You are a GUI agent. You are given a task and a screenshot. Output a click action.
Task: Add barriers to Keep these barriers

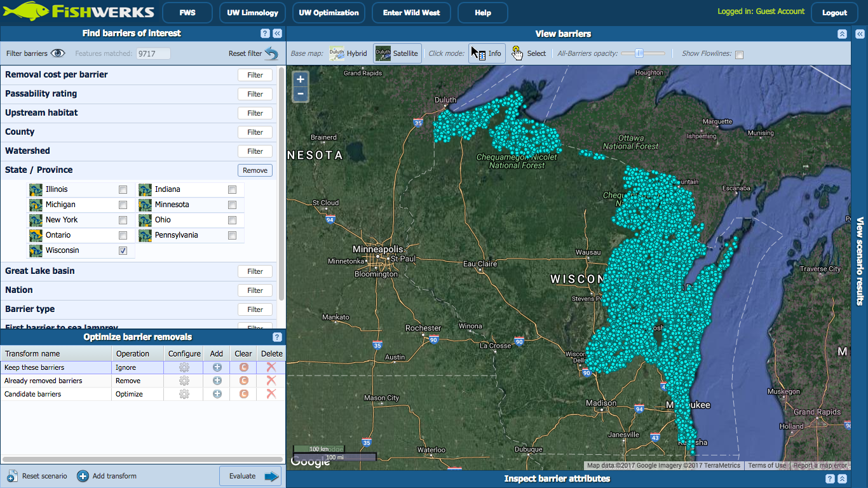pos(217,367)
